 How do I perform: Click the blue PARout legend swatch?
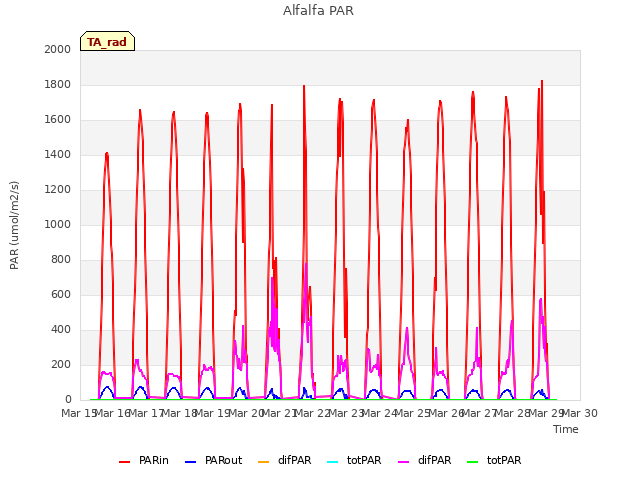pyautogui.click(x=191, y=462)
